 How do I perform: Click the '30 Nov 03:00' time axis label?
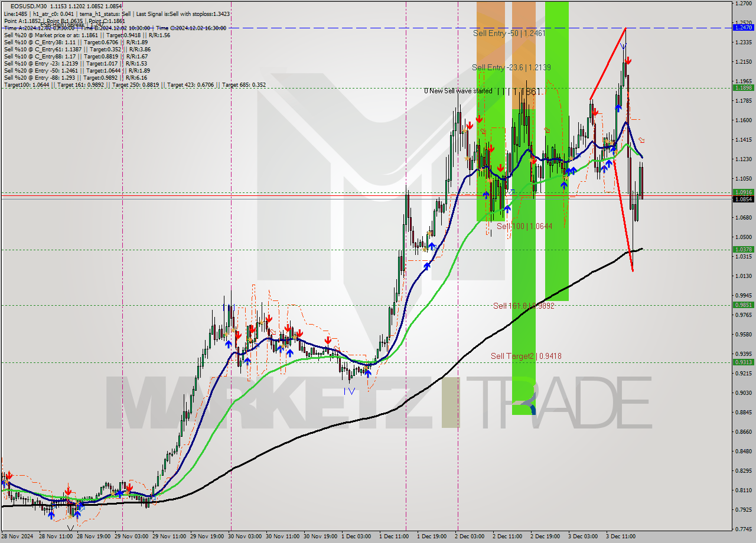245,537
